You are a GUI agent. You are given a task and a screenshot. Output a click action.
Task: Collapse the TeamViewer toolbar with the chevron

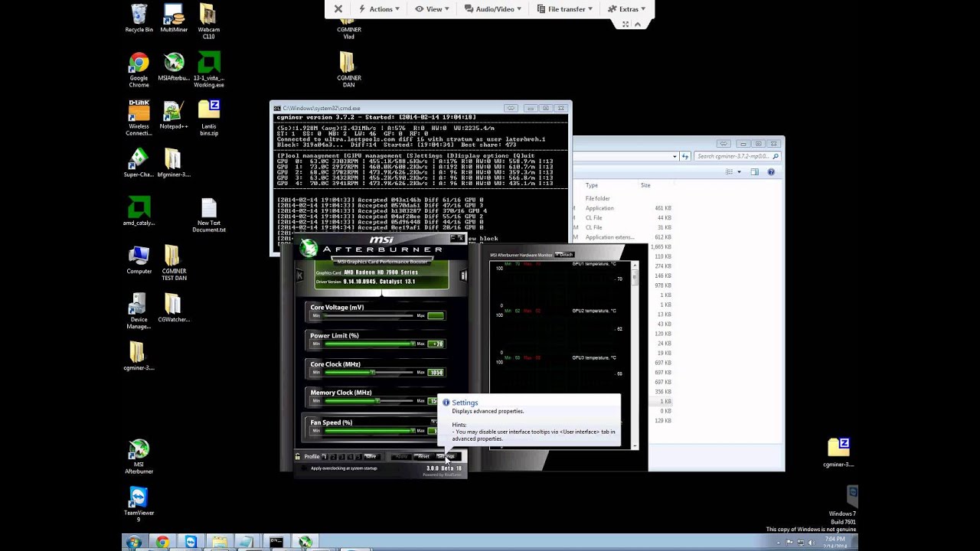click(x=637, y=24)
